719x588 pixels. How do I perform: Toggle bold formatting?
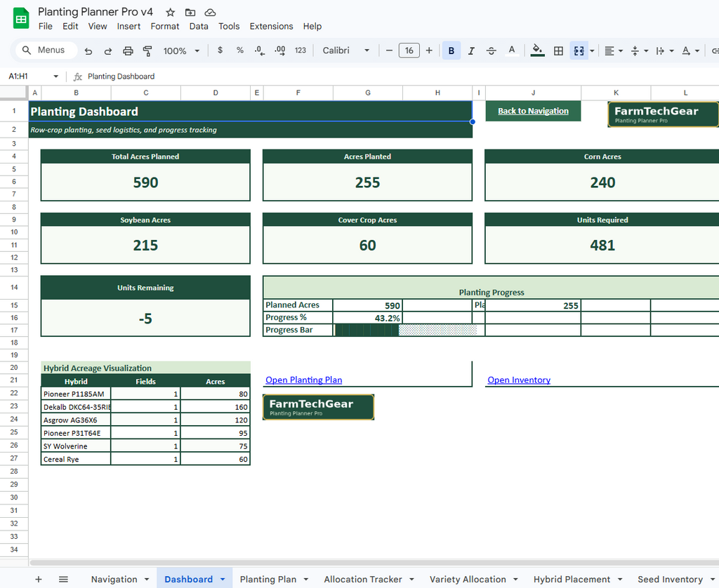(451, 51)
